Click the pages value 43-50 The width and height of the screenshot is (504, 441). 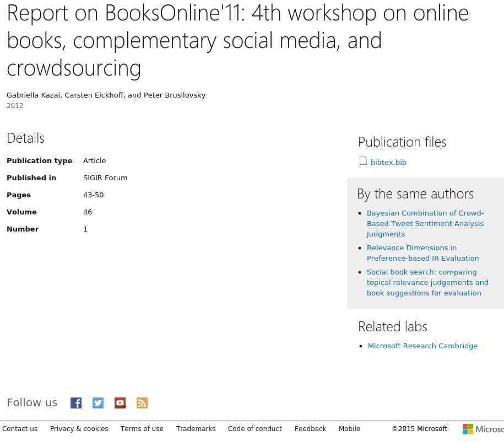tap(93, 195)
